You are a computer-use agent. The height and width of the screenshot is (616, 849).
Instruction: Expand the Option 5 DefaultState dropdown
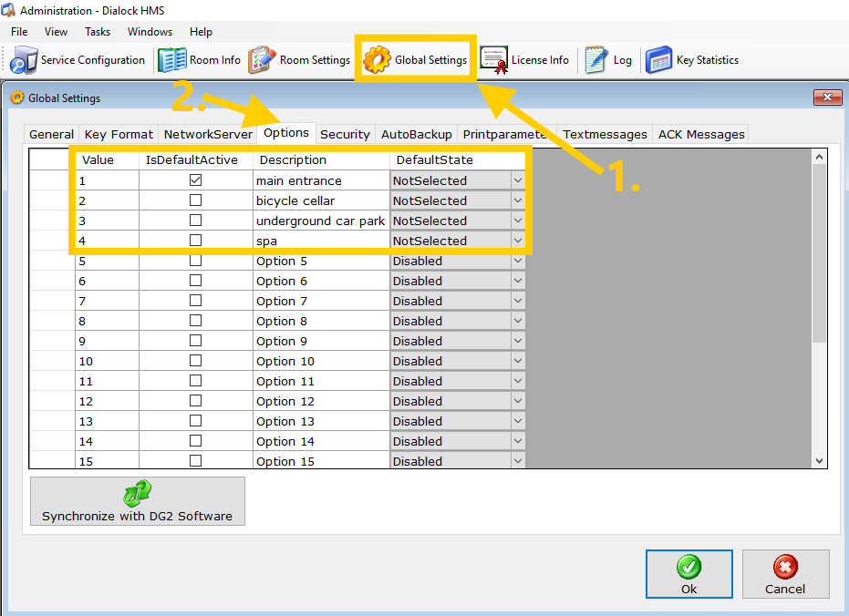517,261
